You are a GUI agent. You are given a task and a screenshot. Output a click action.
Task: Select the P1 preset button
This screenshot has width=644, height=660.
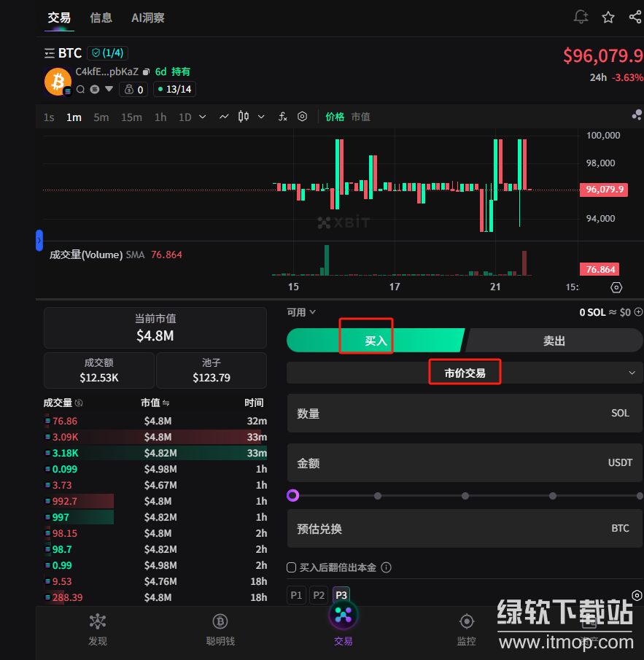[296, 595]
